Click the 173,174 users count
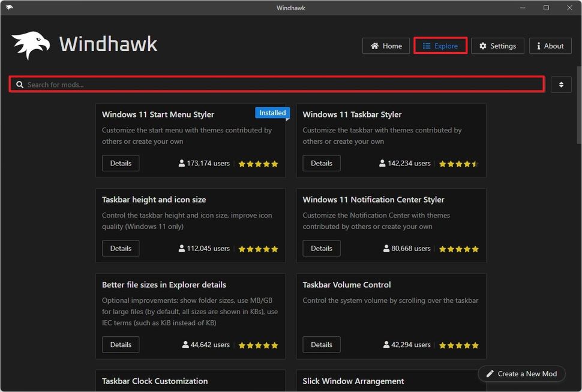582x392 pixels. pyautogui.click(x=208, y=163)
